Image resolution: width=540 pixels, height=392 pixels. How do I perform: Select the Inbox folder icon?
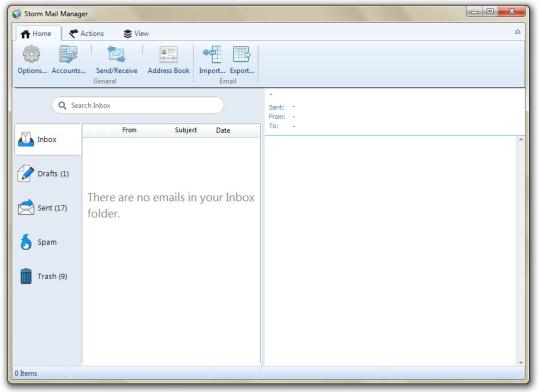point(26,139)
